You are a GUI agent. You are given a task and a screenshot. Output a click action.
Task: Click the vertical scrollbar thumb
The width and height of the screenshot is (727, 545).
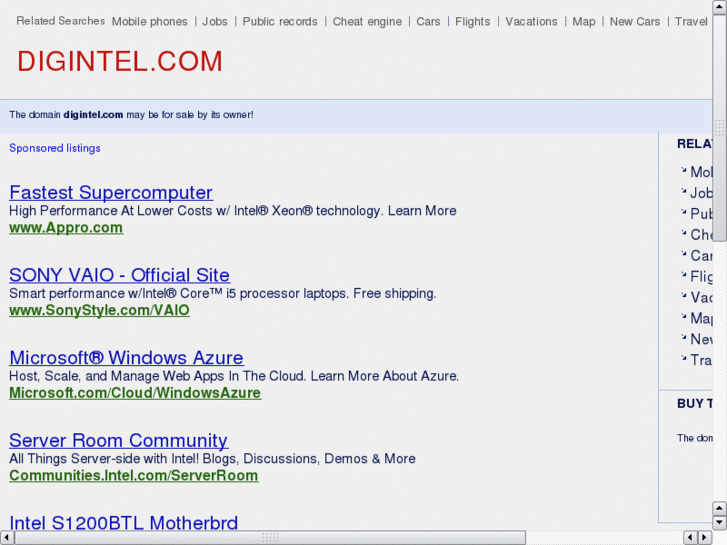tap(720, 128)
